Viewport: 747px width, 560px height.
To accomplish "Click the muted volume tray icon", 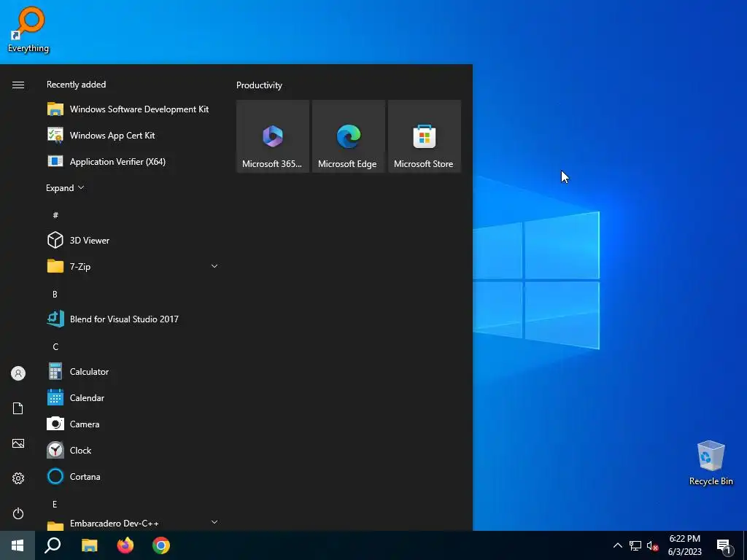I will click(652, 545).
